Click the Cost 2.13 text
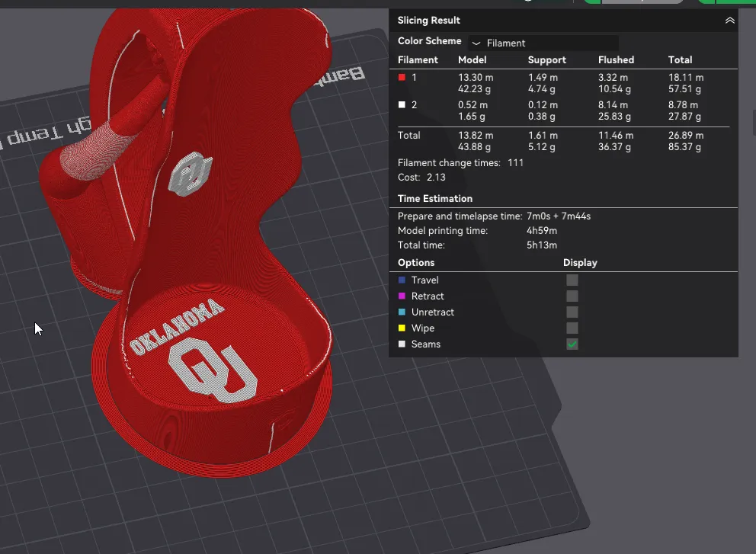756x554 pixels. point(421,178)
